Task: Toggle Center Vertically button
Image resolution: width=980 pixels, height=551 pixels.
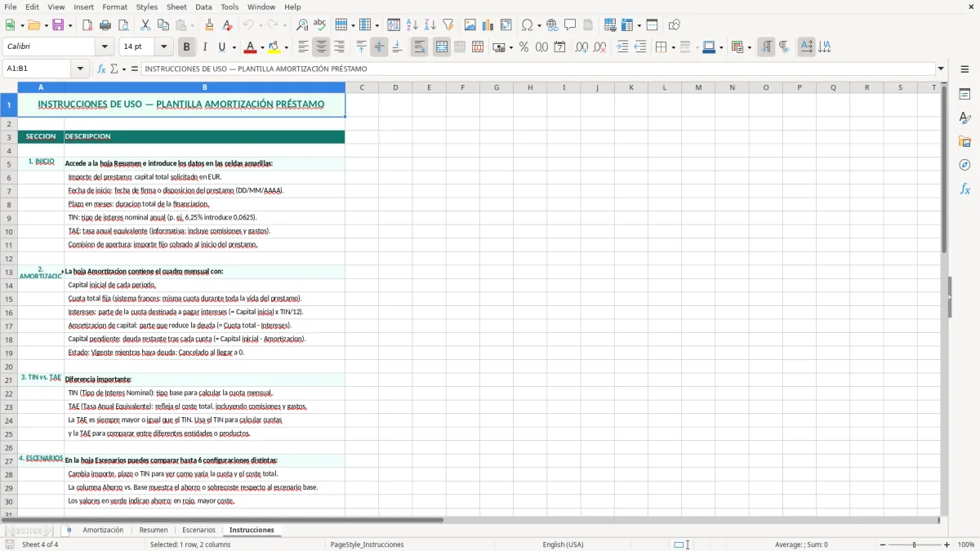Action: [379, 47]
